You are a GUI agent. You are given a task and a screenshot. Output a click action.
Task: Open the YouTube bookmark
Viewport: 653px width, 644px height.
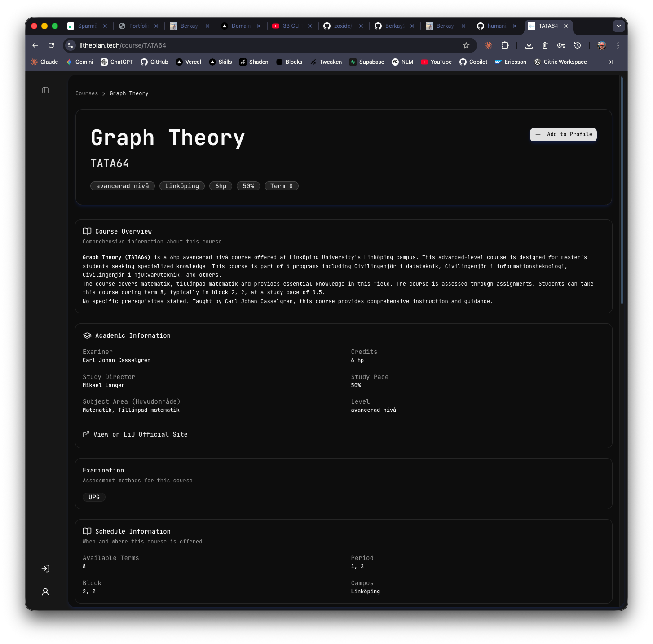click(436, 62)
